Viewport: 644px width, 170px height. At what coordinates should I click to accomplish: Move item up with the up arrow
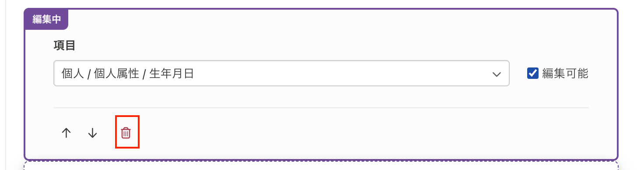pyautogui.click(x=66, y=133)
